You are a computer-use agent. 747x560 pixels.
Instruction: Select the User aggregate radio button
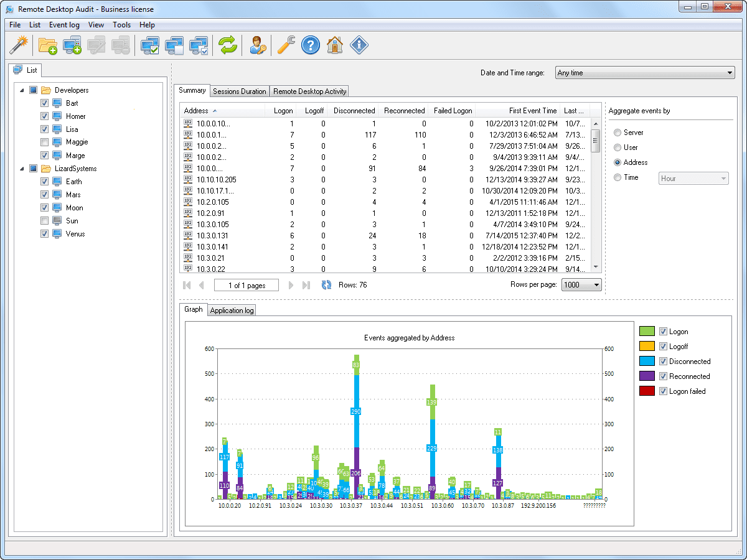tap(618, 147)
